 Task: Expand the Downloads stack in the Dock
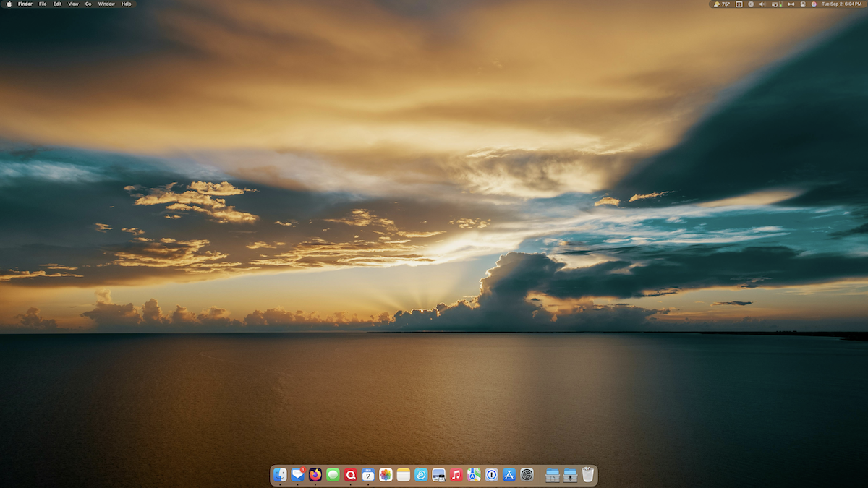570,475
